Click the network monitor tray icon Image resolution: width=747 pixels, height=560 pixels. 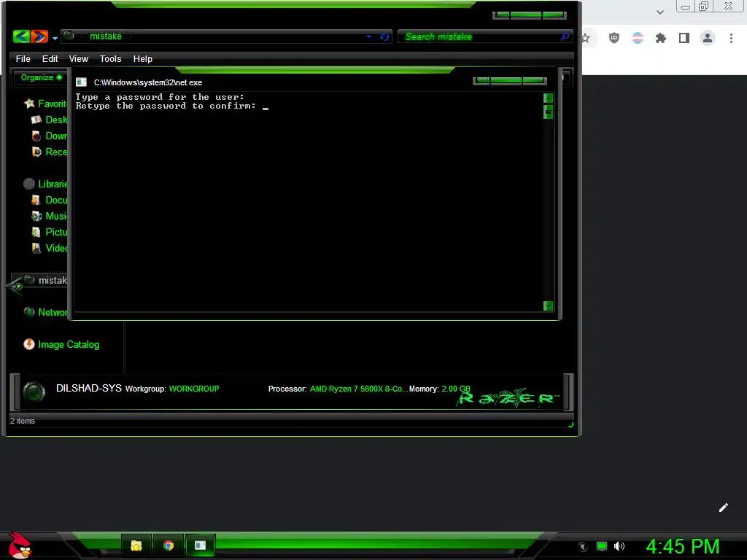coord(602,546)
